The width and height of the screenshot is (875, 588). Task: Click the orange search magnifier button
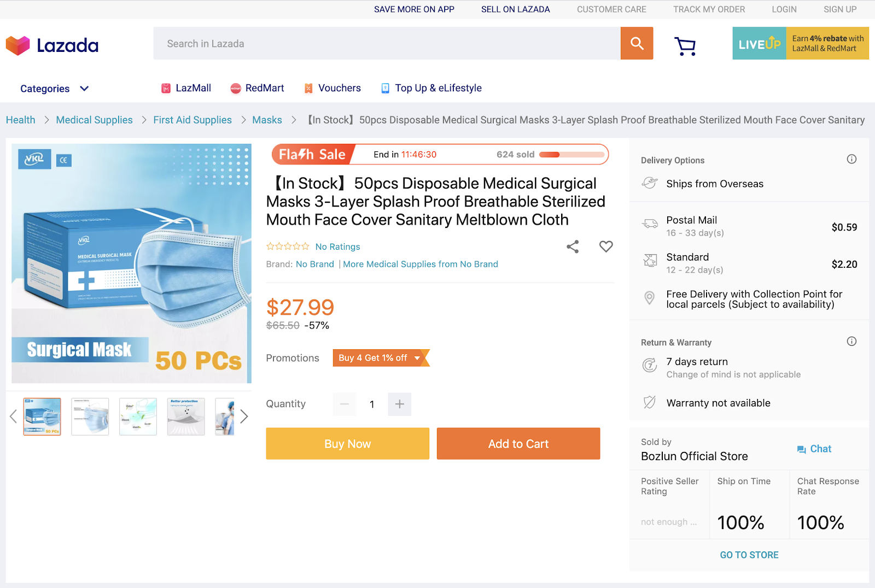637,43
